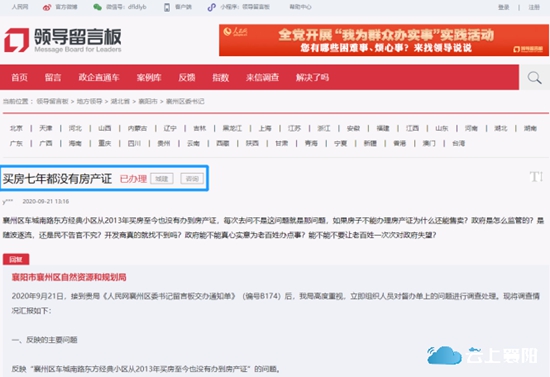Click 襄阳市 in the breadcrumb
Viewport: 550px width, 377px height.
tap(148, 101)
